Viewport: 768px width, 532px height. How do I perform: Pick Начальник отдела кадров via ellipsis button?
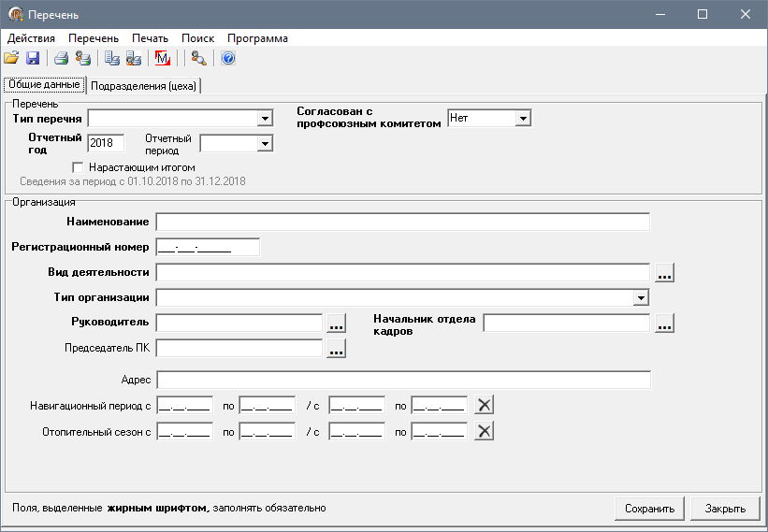tap(665, 323)
